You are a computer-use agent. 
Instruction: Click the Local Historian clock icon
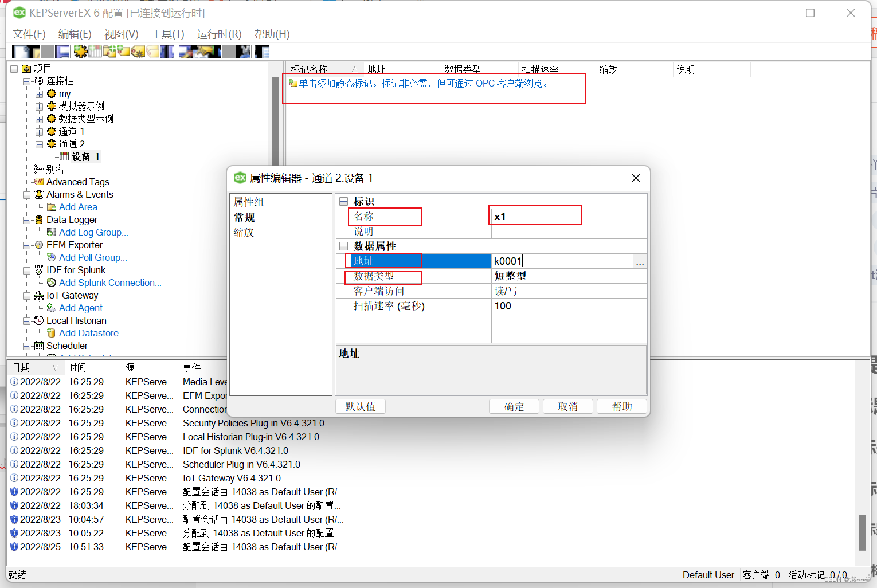click(x=39, y=320)
